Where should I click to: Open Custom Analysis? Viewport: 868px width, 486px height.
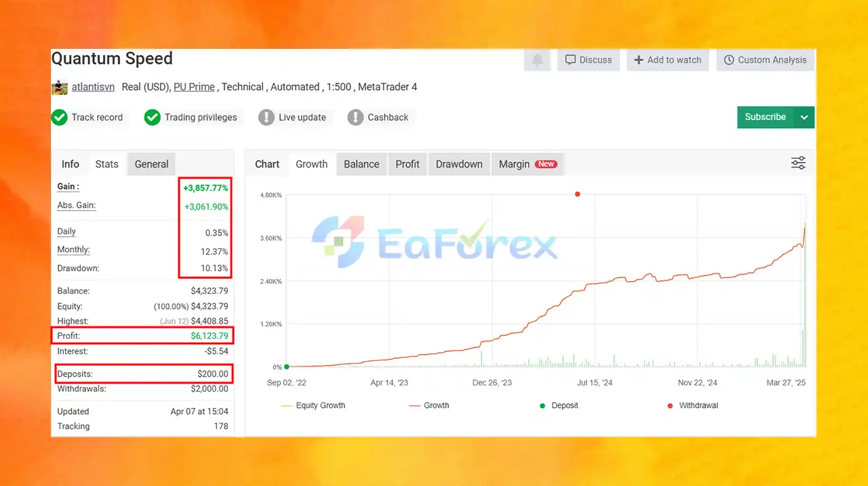[765, 60]
